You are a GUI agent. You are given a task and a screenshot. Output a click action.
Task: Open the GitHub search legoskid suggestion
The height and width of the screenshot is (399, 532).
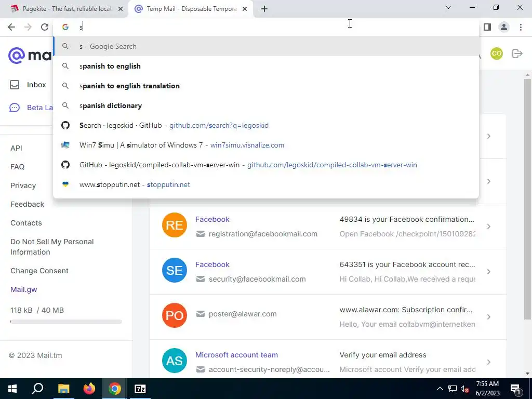point(266,125)
